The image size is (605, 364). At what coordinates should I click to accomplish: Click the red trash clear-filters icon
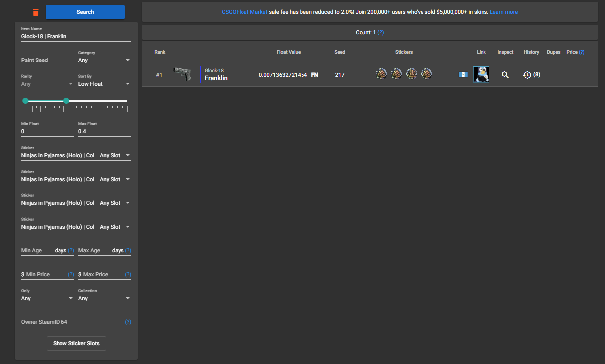(35, 12)
